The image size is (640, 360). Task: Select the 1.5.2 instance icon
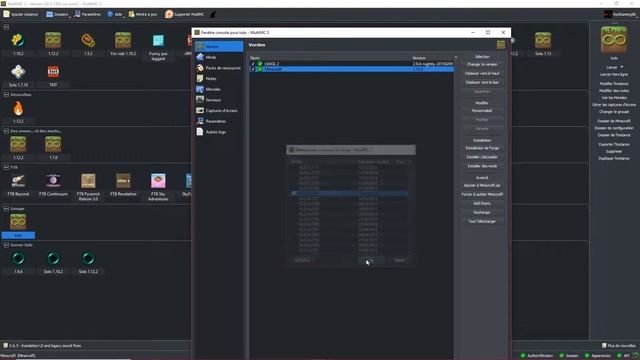click(x=88, y=40)
